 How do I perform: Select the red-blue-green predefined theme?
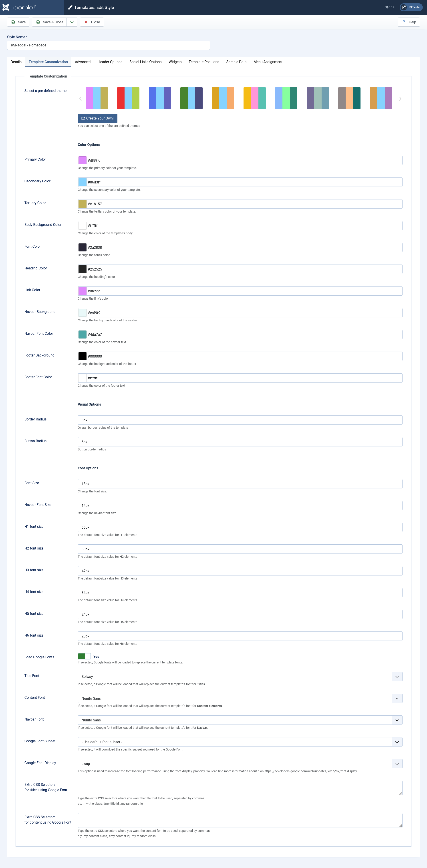tap(128, 98)
